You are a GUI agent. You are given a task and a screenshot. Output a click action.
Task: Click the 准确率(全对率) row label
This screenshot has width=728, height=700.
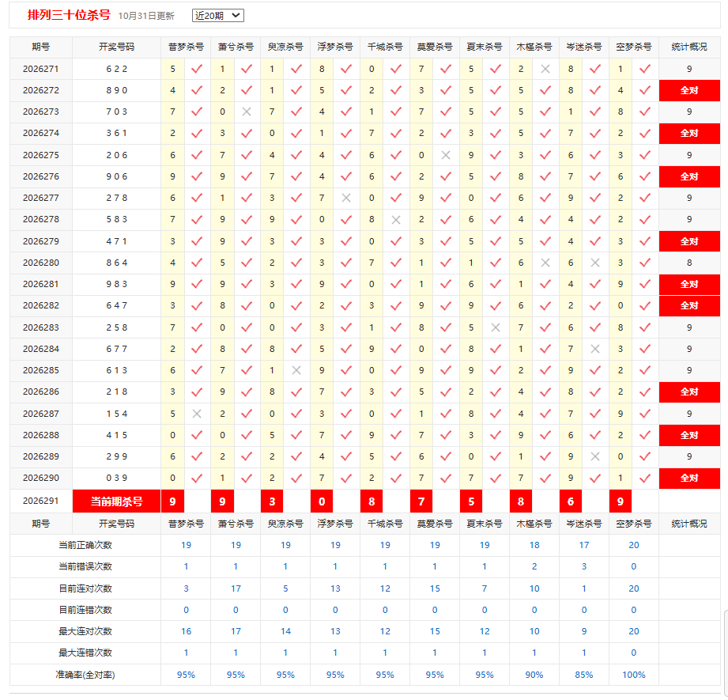click(85, 675)
